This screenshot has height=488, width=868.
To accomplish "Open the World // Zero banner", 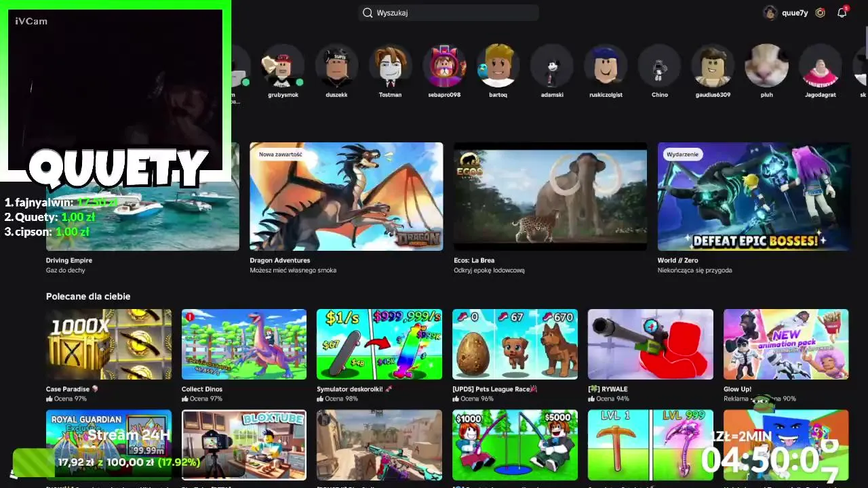I will 753,197.
